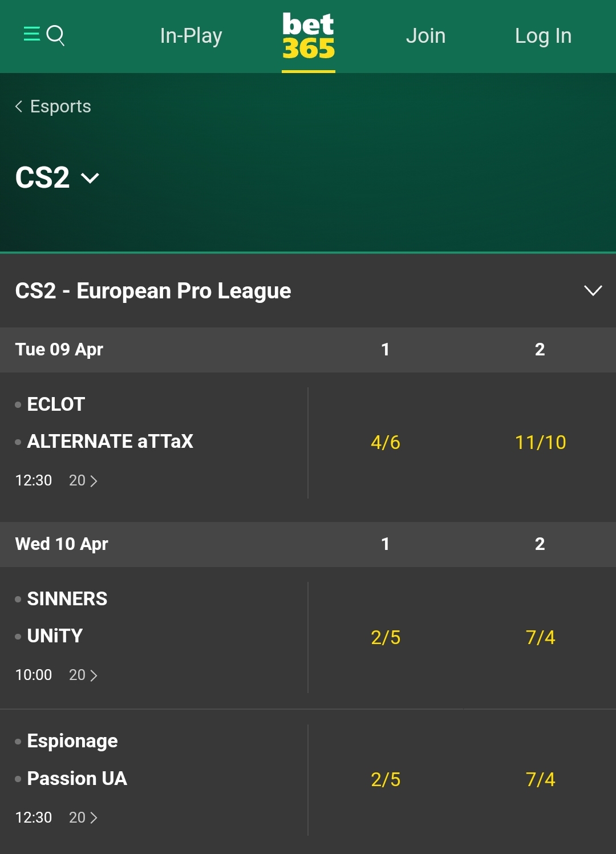This screenshot has height=854, width=616.
Task: Switch to the In-Play section
Action: [191, 35]
